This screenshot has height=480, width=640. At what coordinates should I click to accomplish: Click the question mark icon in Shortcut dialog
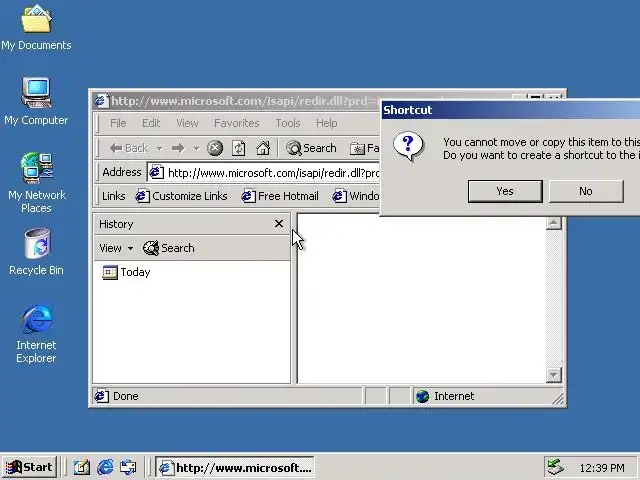(408, 147)
